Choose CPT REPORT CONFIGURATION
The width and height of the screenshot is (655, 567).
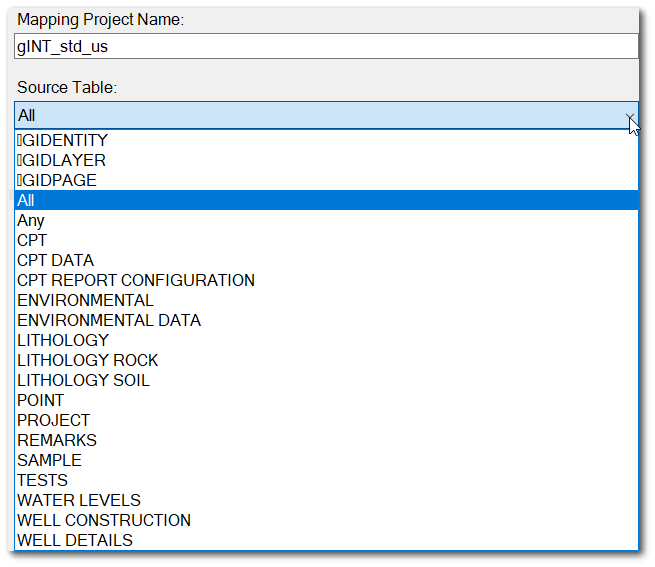click(326, 280)
